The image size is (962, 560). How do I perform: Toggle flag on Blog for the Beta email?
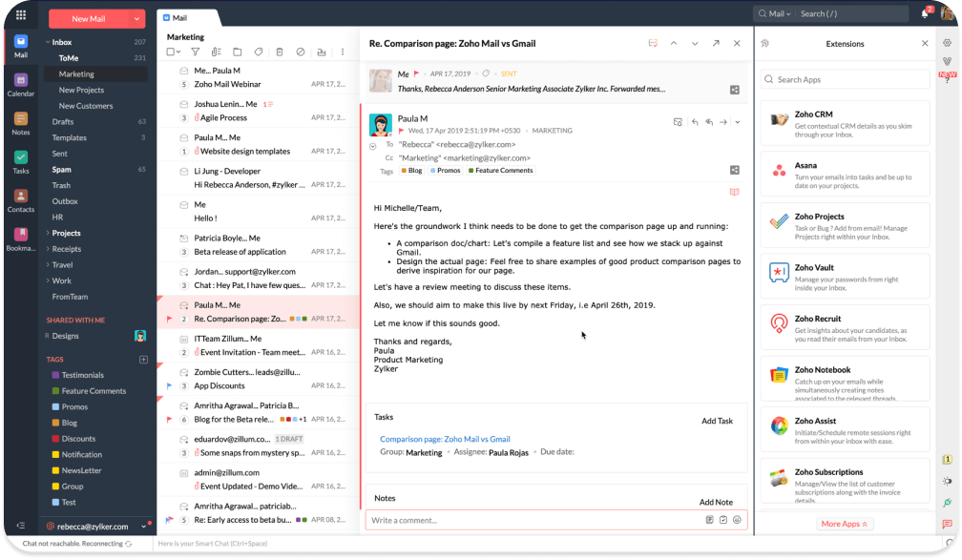[169, 420]
